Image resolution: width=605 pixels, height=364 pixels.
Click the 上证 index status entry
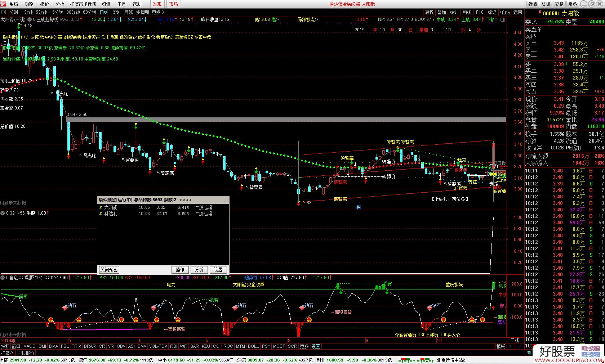[38, 360]
